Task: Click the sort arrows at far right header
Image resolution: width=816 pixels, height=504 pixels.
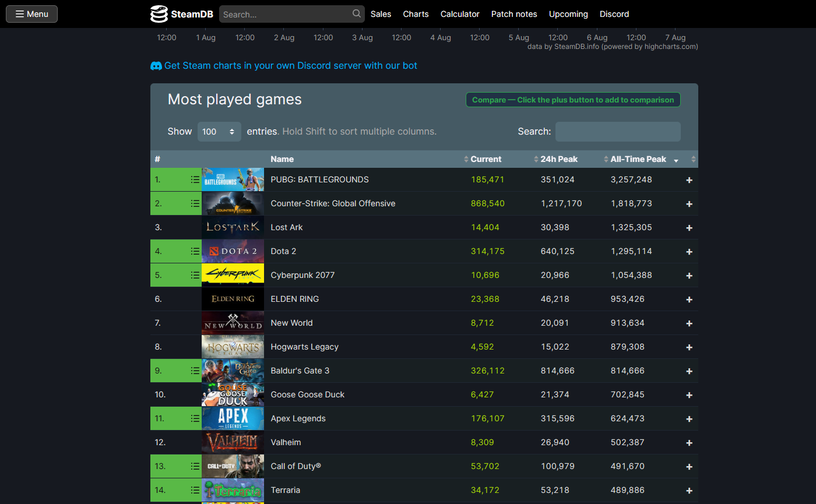Action: (x=693, y=160)
